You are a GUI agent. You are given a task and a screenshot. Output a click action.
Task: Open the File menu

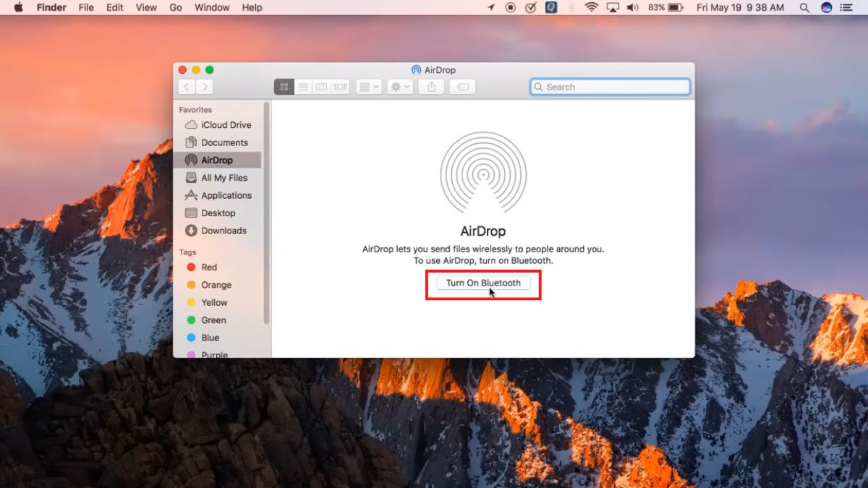(86, 7)
